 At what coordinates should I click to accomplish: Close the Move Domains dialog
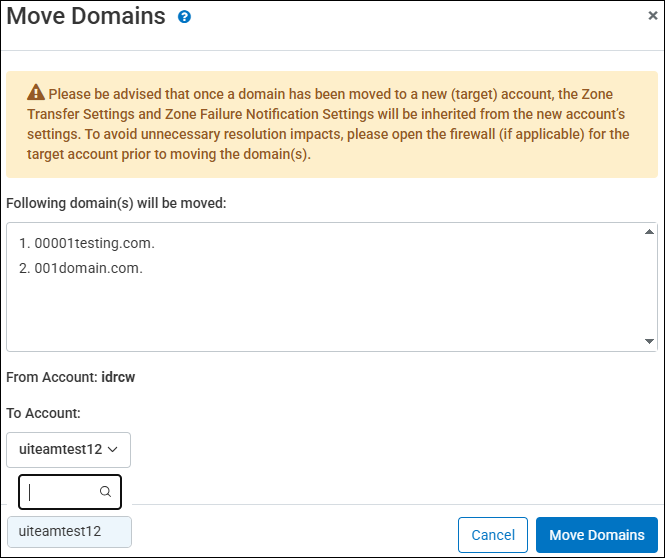click(x=653, y=16)
